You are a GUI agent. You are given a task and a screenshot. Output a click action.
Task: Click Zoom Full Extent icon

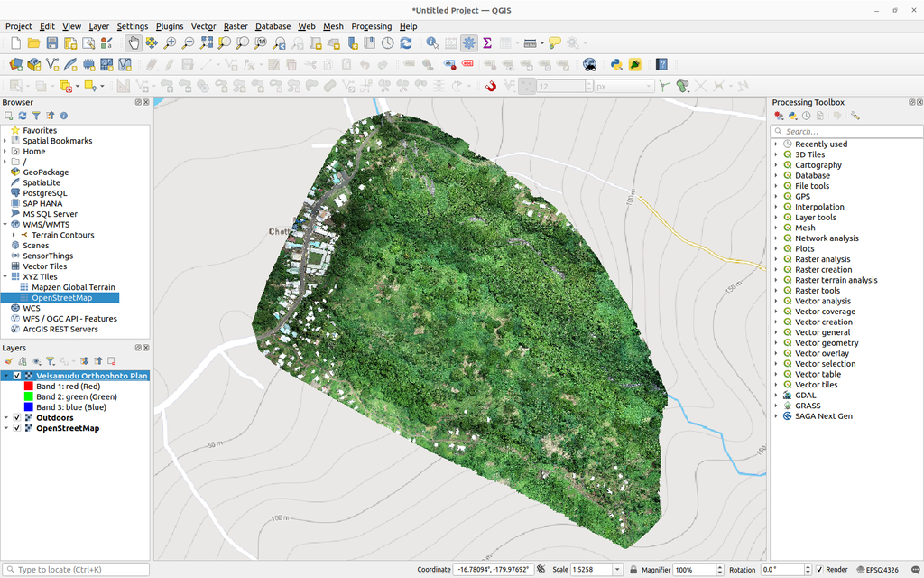click(x=204, y=42)
